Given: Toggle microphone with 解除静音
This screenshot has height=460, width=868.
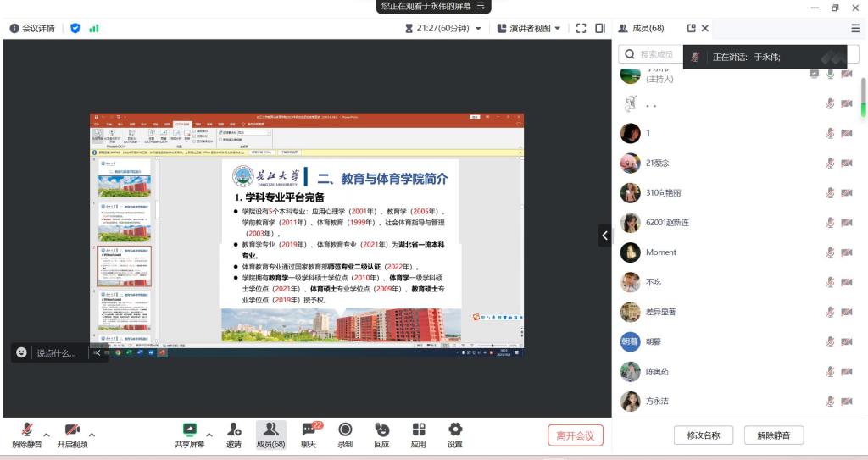Looking at the screenshot, I should (x=26, y=430).
